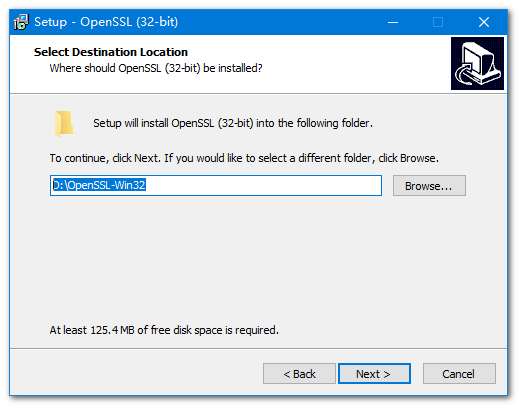Click the disabled maximize button
Image resolution: width=518 pixels, height=406 pixels.
(438, 22)
